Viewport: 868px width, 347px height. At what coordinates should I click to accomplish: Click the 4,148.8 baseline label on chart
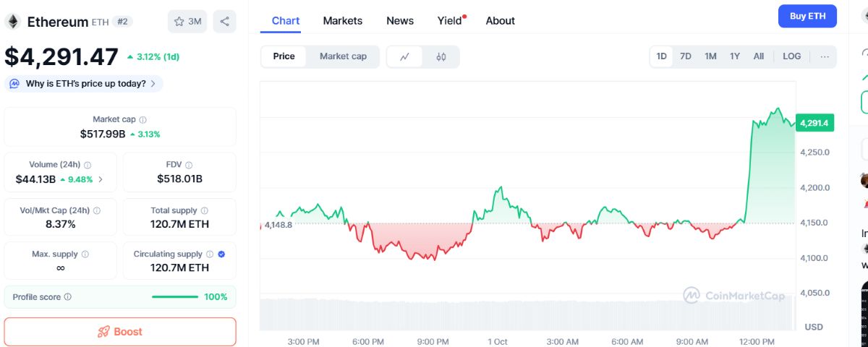coord(278,225)
